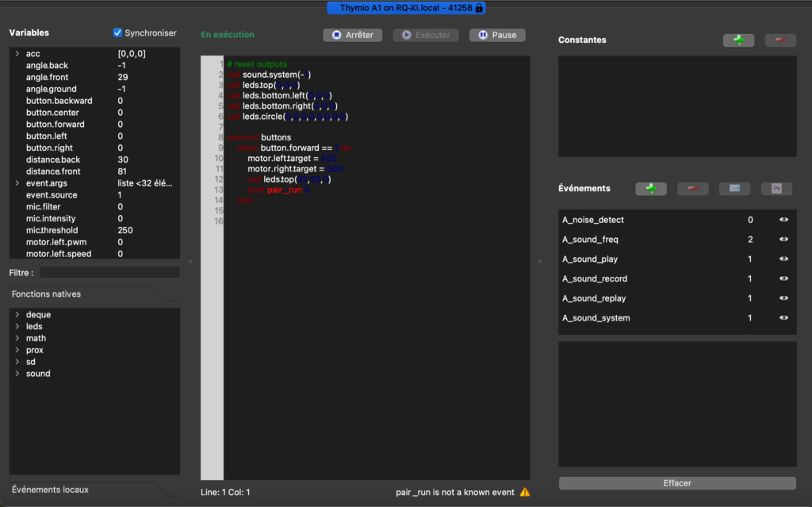
Task: Click the send event envelope icon
Action: click(x=734, y=189)
